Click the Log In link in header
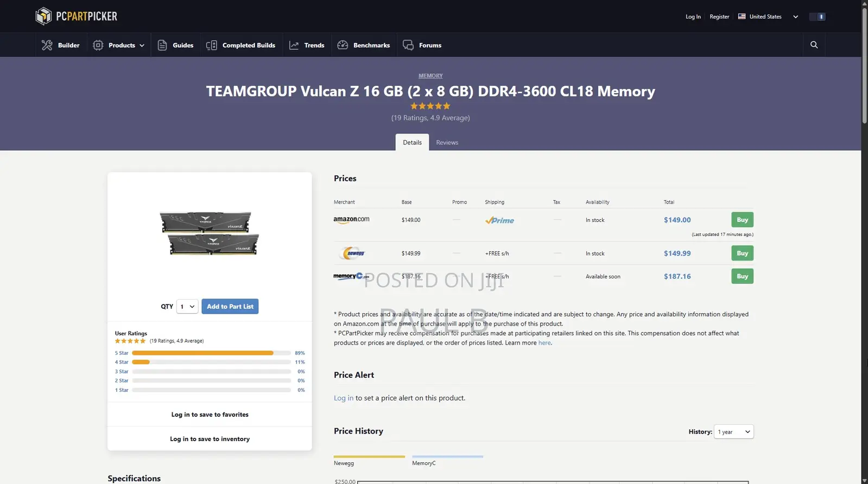This screenshot has height=484, width=868. pyautogui.click(x=693, y=17)
